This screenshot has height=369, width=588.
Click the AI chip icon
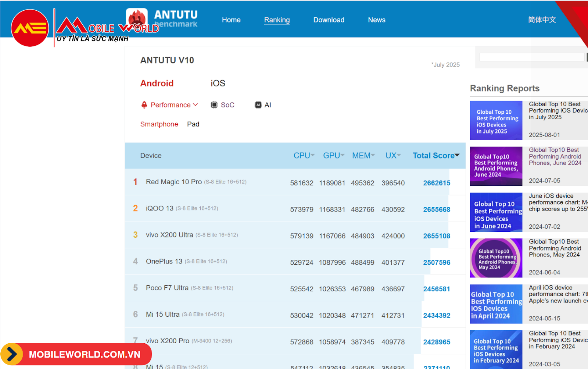point(258,105)
